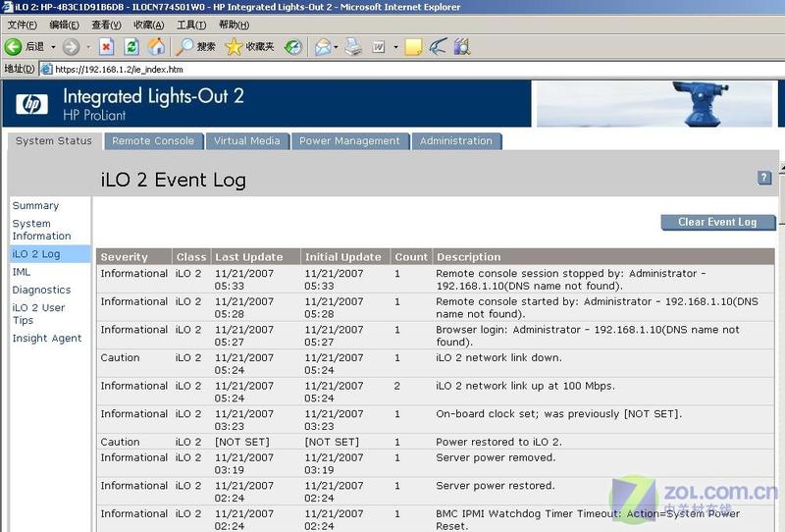This screenshot has width=785, height=532.
Task: Open the event log help question icon
Action: (764, 178)
